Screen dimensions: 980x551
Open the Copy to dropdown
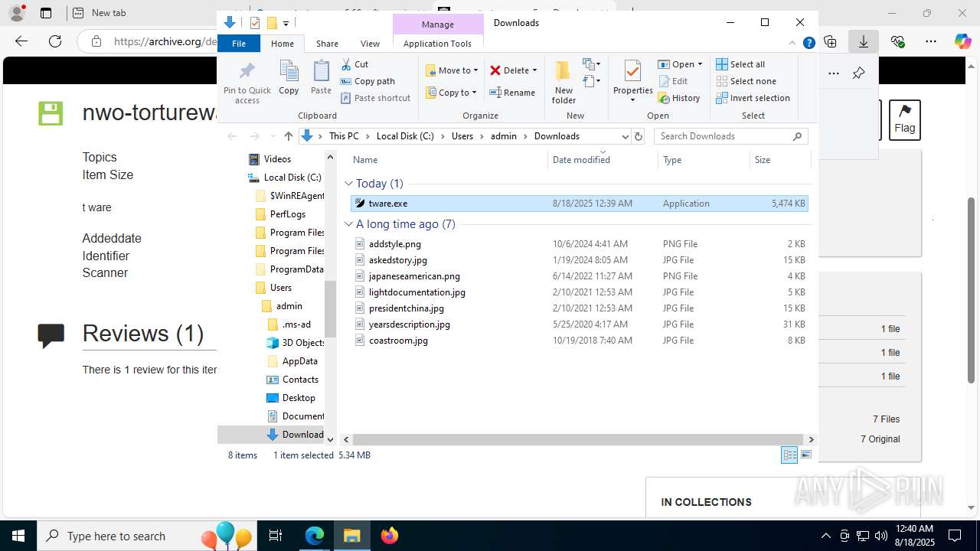[474, 93]
